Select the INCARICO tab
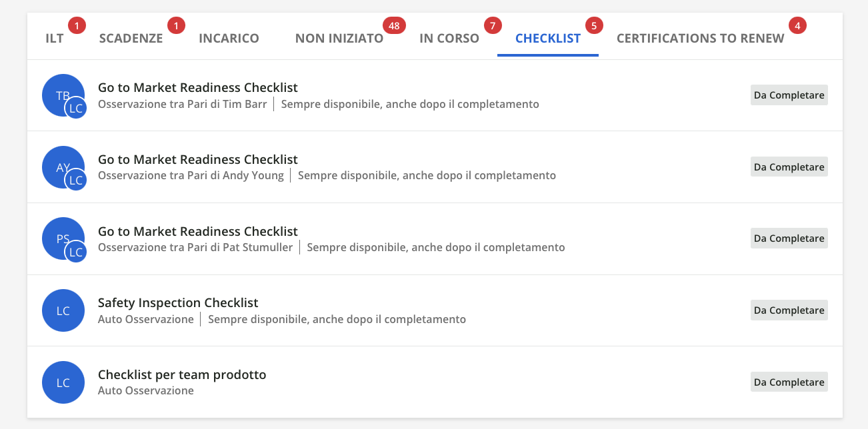868x429 pixels. (229, 39)
